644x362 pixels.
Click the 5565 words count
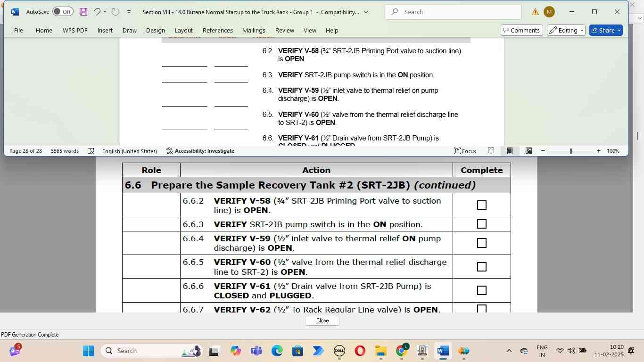pyautogui.click(x=65, y=151)
